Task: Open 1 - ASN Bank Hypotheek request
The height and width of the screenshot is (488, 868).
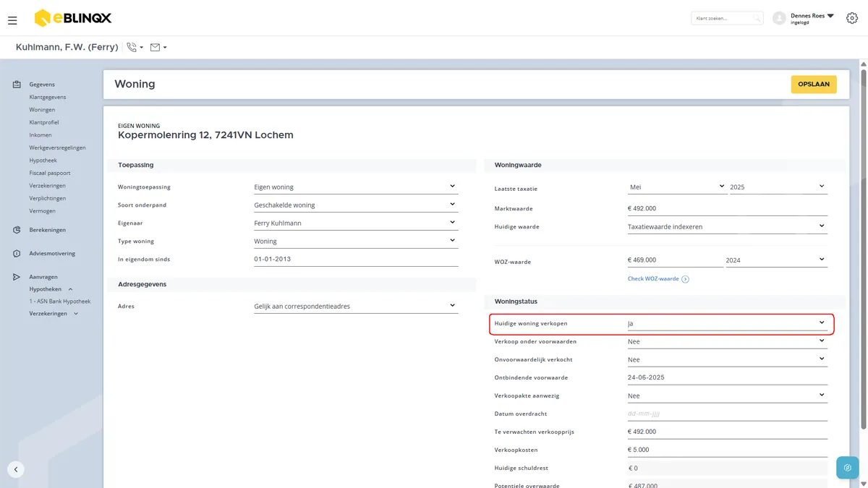Action: click(60, 301)
